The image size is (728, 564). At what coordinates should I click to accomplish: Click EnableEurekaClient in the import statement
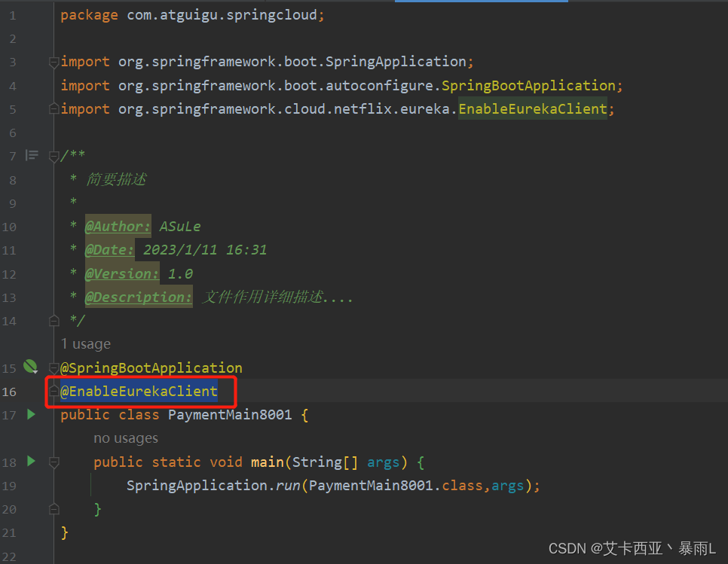[x=533, y=109]
